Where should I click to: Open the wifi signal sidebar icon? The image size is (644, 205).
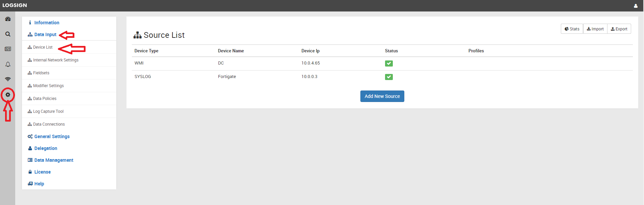[8, 79]
